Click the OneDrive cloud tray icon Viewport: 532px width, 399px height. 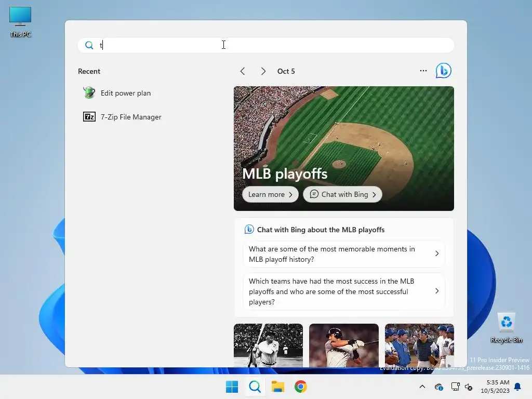tap(438, 387)
